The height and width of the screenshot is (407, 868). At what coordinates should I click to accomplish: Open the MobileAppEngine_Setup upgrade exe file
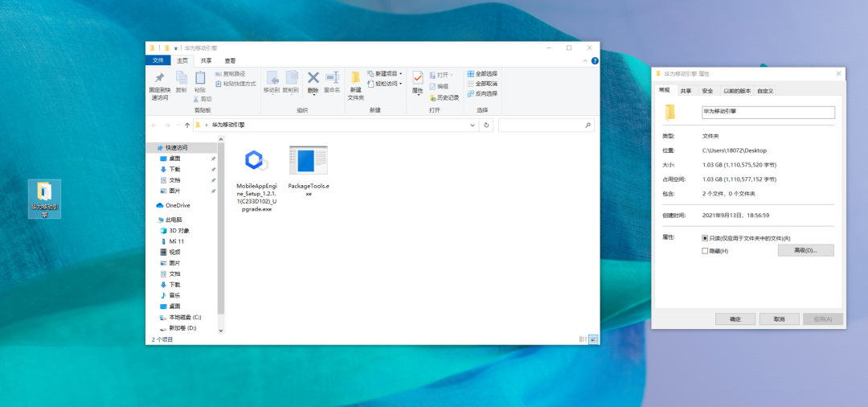tap(256, 162)
